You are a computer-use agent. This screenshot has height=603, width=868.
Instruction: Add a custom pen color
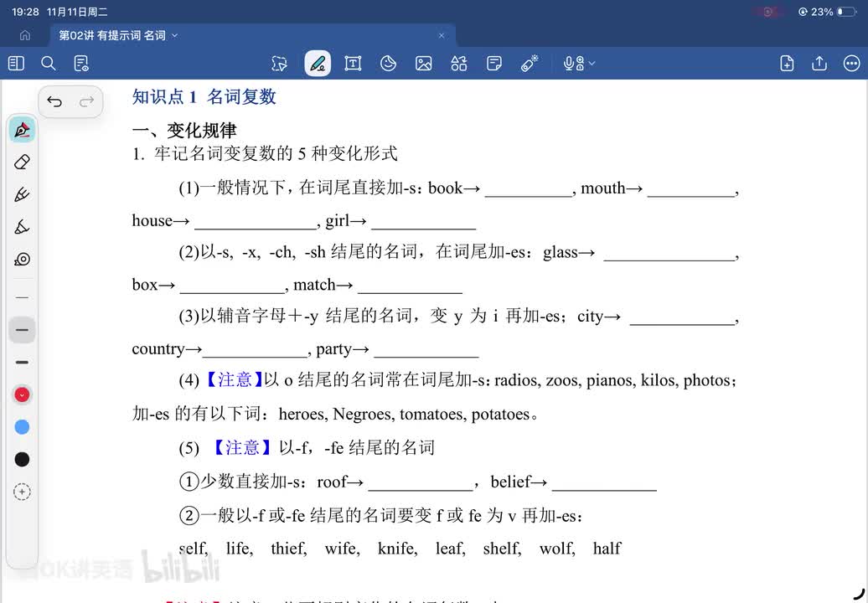22,492
